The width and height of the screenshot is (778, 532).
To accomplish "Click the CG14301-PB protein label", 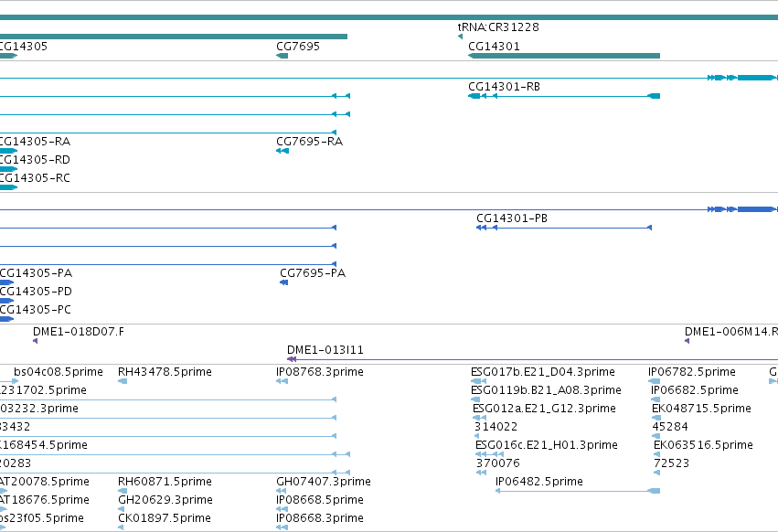I will click(512, 218).
